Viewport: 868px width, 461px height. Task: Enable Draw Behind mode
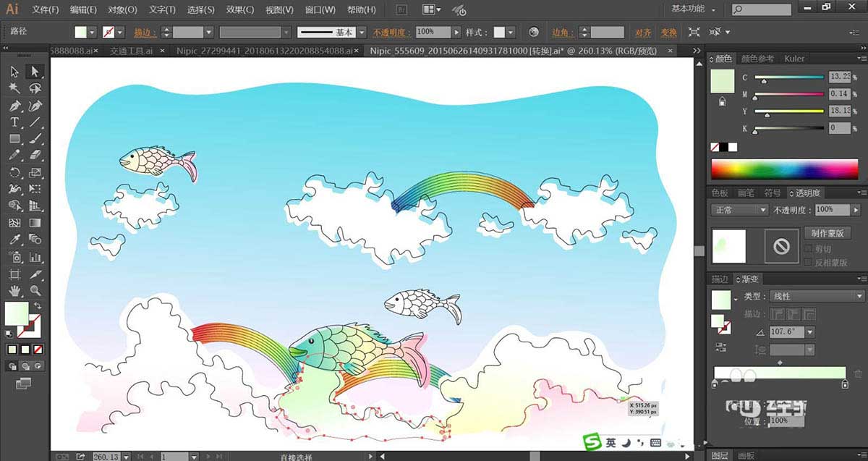click(x=25, y=366)
